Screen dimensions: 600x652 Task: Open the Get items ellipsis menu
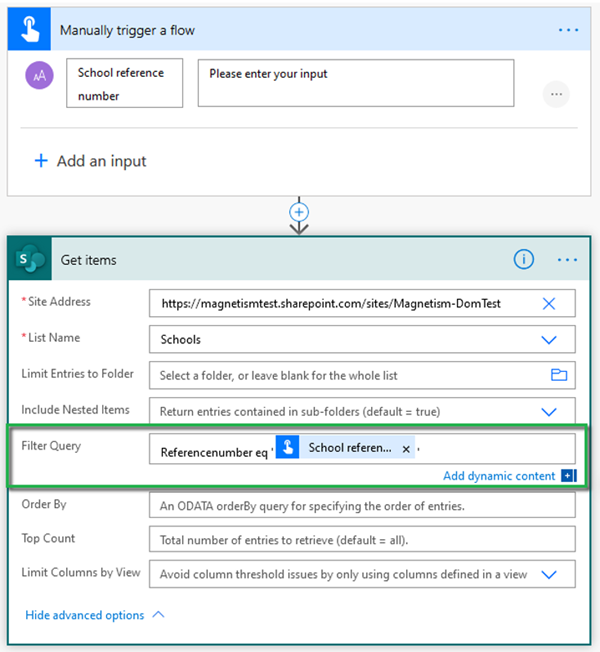coord(568,260)
